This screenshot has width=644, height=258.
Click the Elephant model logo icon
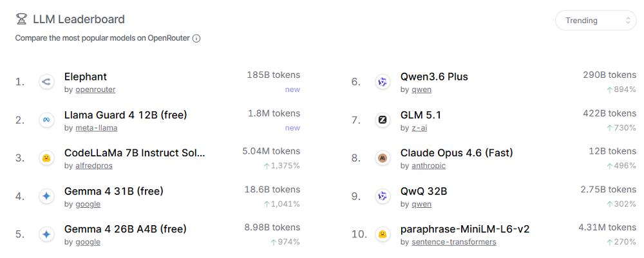coord(46,82)
